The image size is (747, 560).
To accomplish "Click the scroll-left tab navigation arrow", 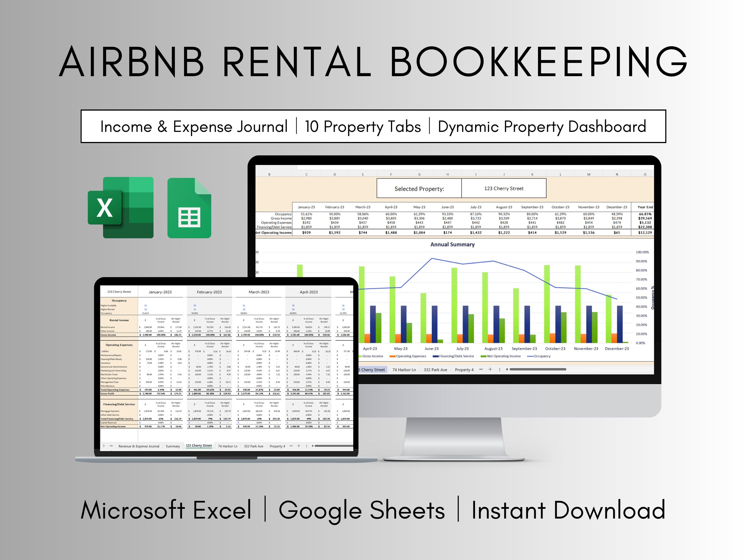I will pos(507,370).
